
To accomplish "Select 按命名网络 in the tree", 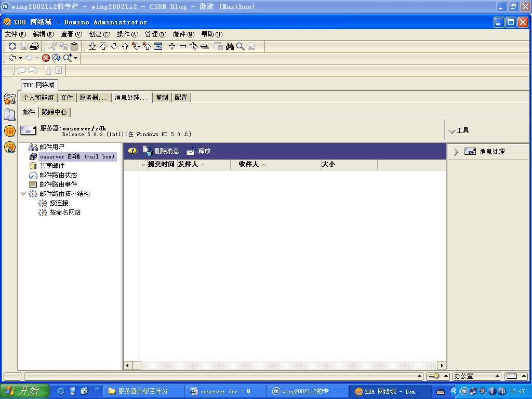I will pyautogui.click(x=65, y=212).
